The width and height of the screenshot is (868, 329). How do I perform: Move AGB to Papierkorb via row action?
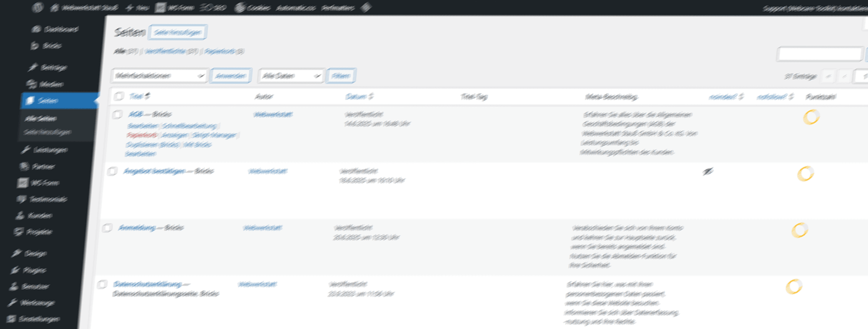(x=142, y=136)
